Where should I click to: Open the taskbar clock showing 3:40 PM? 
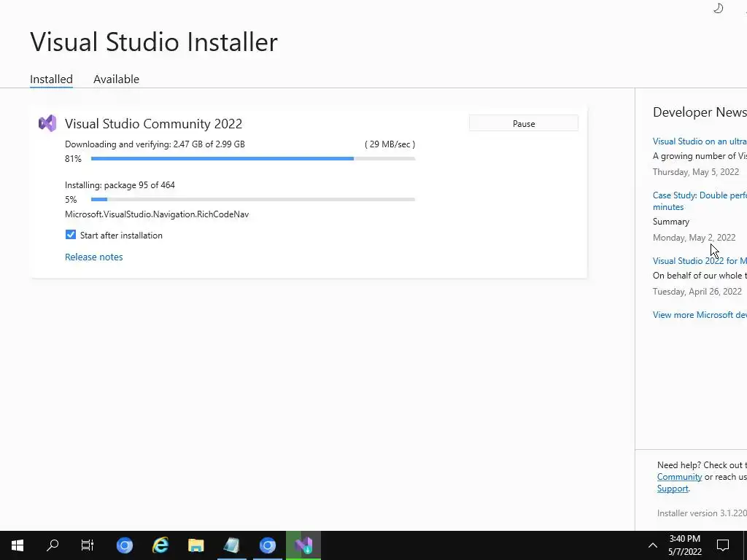coord(684,545)
